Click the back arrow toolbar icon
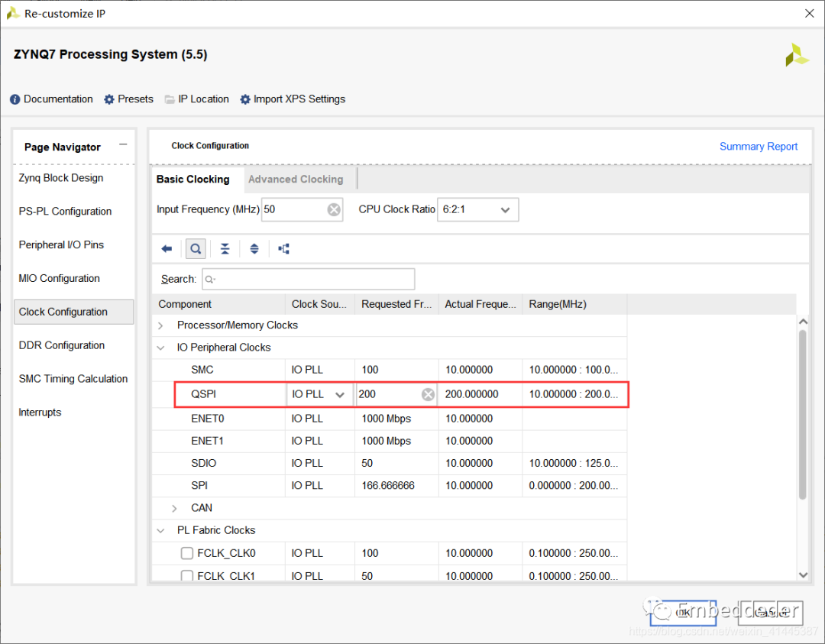The image size is (825, 644). (x=167, y=249)
